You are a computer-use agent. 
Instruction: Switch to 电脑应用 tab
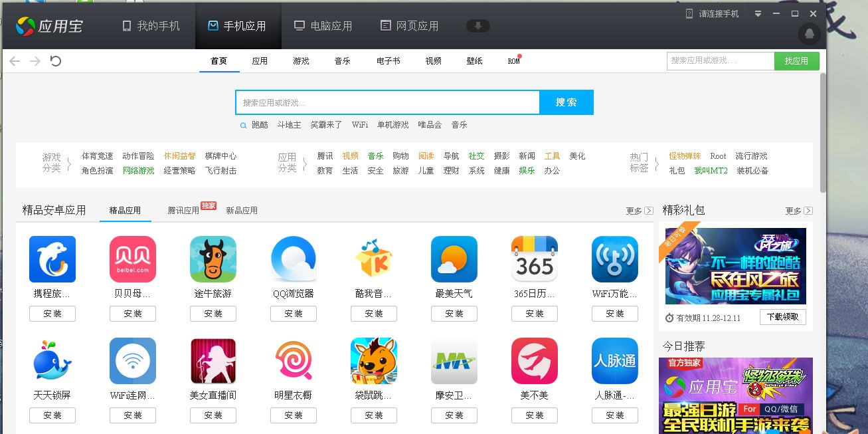click(323, 26)
